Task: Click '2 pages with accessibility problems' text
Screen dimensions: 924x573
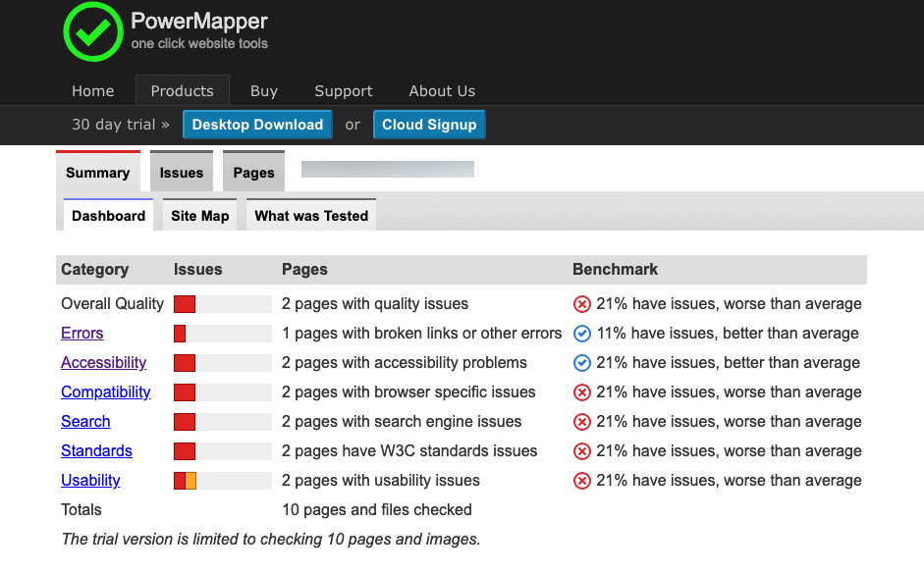Action: click(405, 363)
